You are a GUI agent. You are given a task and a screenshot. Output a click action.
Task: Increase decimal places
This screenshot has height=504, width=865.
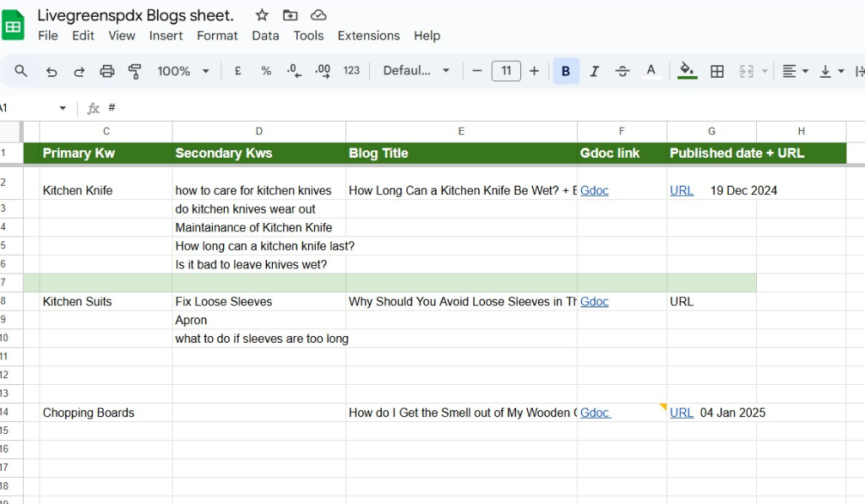coord(323,71)
